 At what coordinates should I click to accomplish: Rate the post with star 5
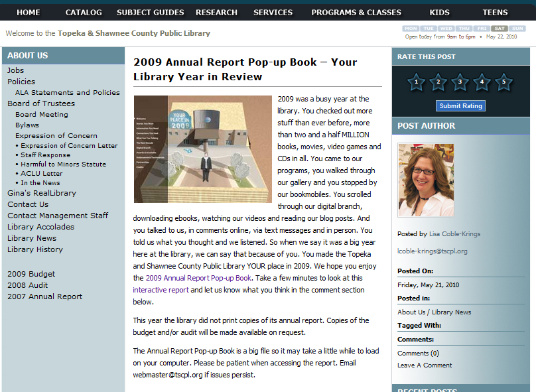tap(503, 82)
